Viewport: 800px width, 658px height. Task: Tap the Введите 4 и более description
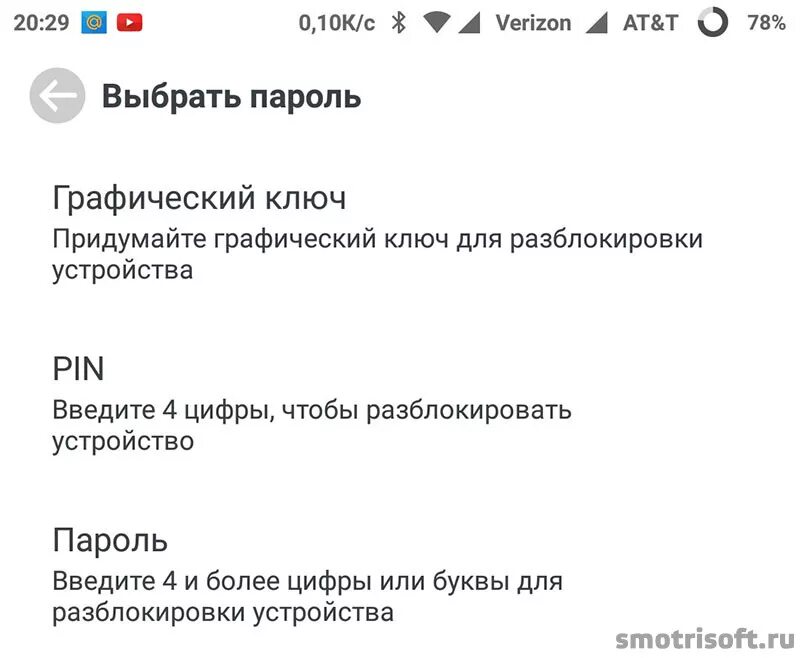[x=308, y=596]
